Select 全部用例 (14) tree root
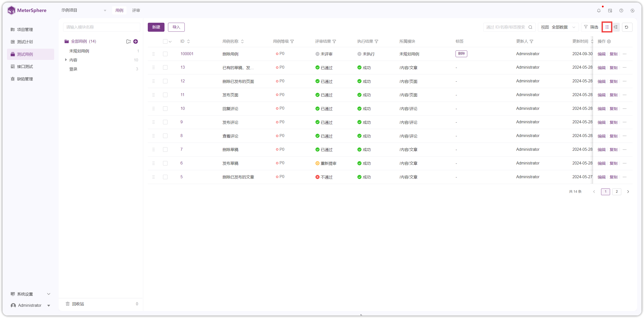 coord(84,41)
